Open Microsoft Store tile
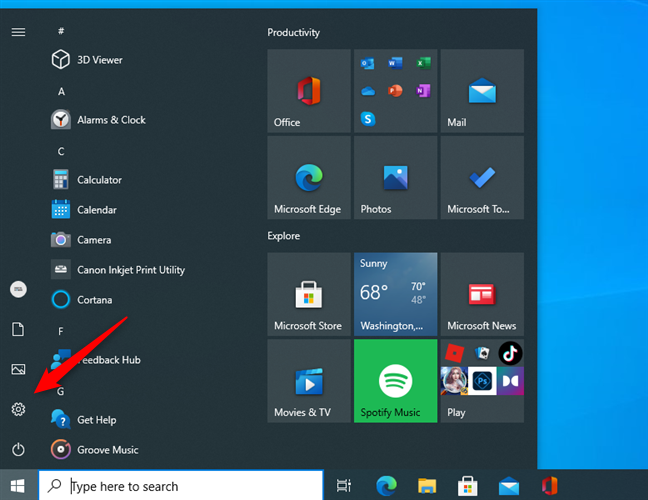 point(309,294)
